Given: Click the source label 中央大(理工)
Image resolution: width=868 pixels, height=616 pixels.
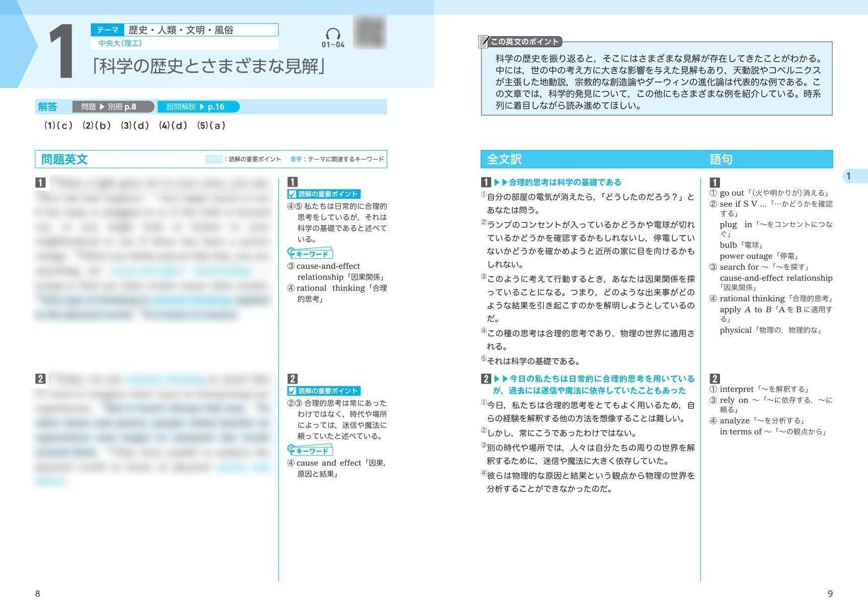Looking at the screenshot, I should pos(120,43).
